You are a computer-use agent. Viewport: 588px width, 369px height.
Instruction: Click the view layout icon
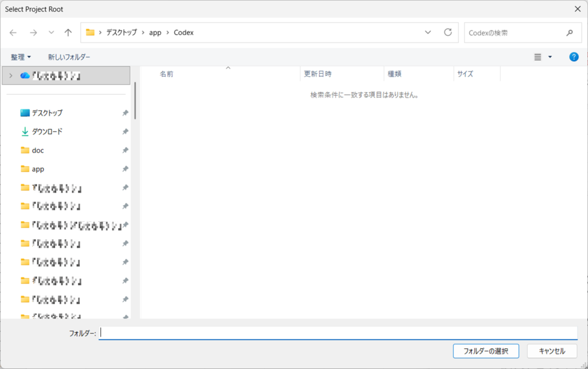coord(538,57)
